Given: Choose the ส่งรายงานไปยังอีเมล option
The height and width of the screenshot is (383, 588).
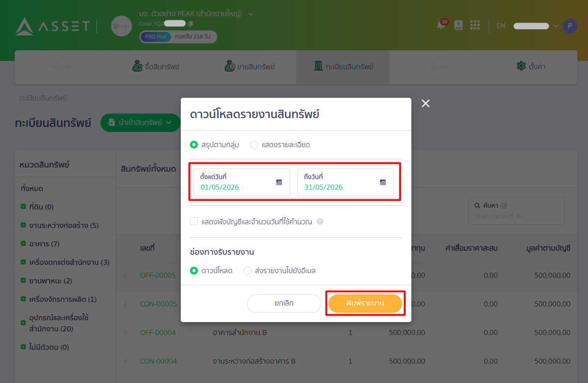Looking at the screenshot, I should pyautogui.click(x=247, y=270).
